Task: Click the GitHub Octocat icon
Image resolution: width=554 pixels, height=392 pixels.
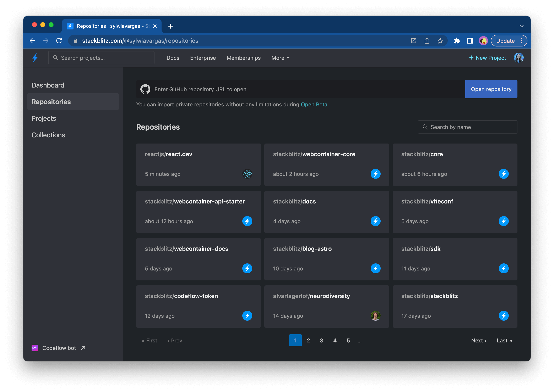Action: 145,89
